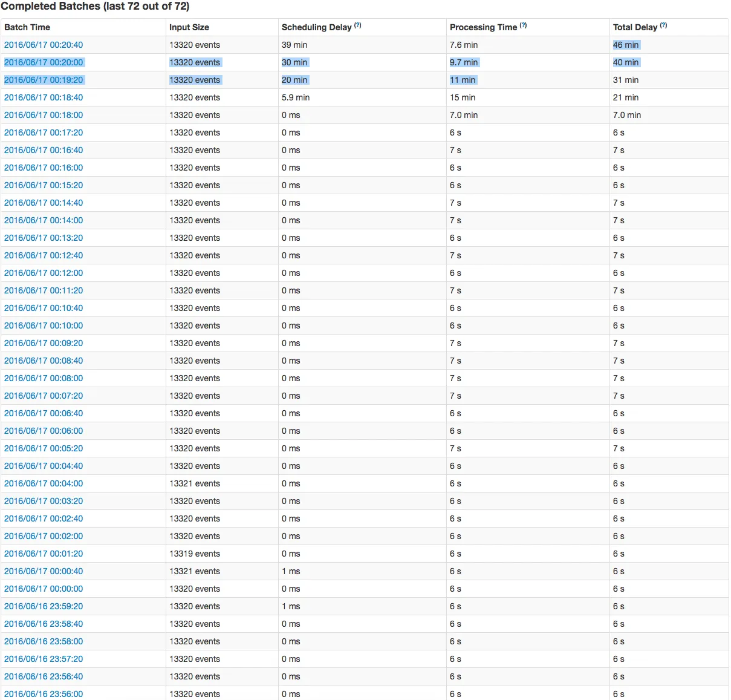The height and width of the screenshot is (700, 731).
Task: Open the Processing Time help tooltip icon
Action: [524, 25]
